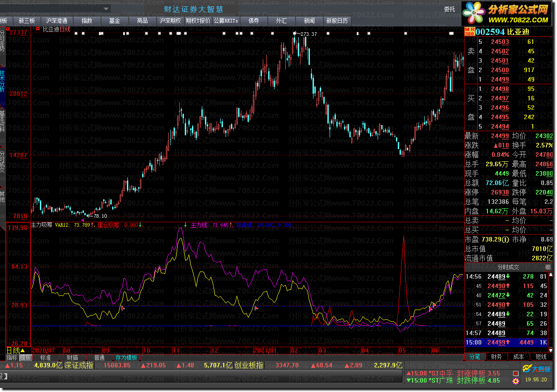Click the 2020/07 date axis label
This screenshot has width=557, height=392.
click(x=43, y=350)
